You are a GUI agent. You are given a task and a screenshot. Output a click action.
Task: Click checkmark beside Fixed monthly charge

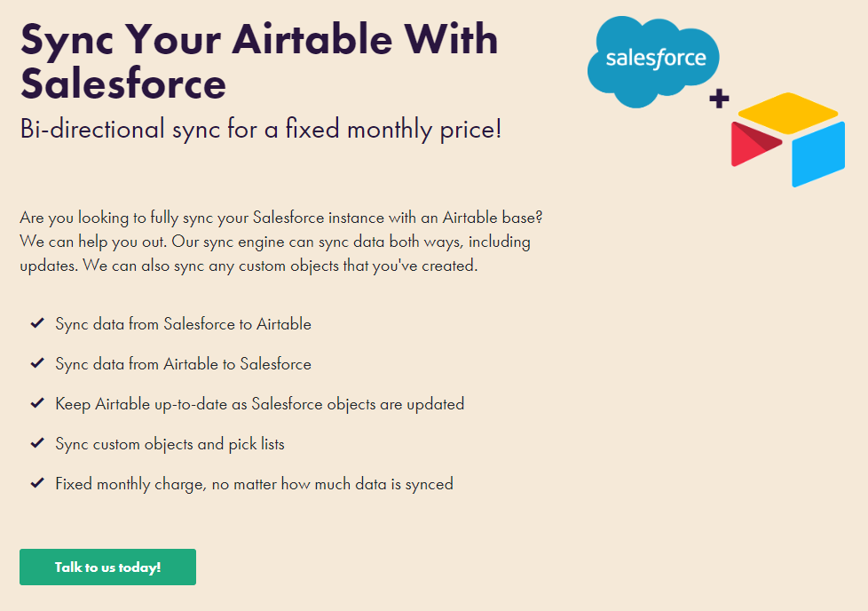pyautogui.click(x=37, y=483)
